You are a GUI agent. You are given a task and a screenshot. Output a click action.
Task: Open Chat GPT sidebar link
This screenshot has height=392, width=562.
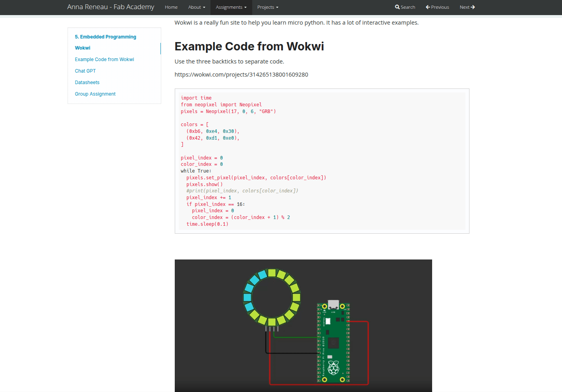coord(85,71)
